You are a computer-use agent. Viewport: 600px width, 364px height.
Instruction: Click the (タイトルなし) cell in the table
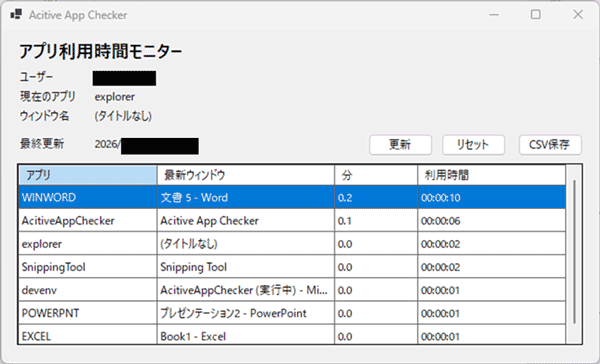coord(246,244)
